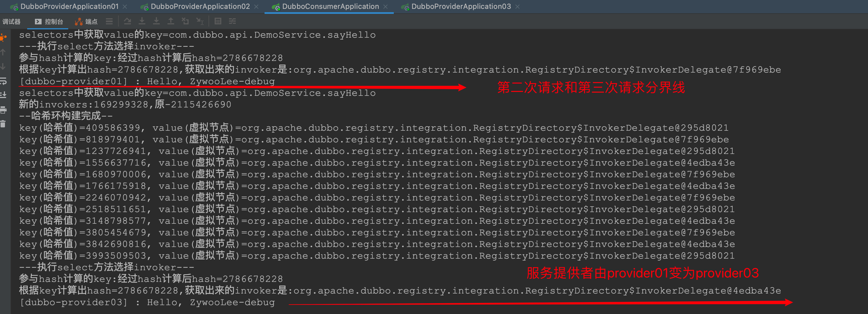
Task: Click the orange Spring actuator icon in gutter
Action: tap(3, 37)
